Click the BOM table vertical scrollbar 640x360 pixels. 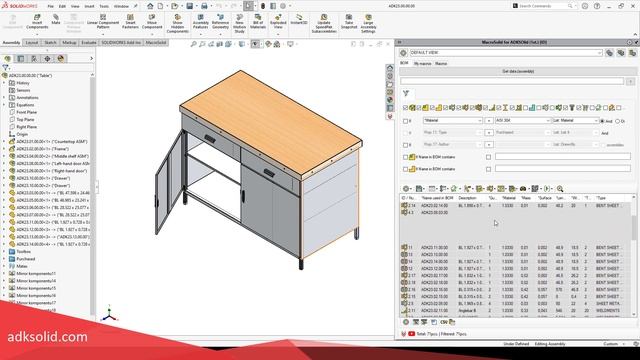[x=634, y=256]
